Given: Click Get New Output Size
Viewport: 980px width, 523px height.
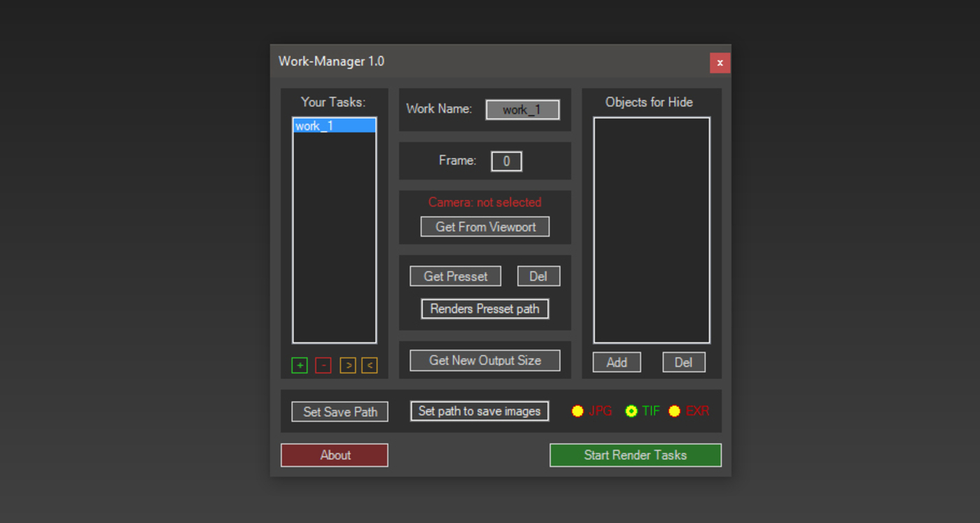Looking at the screenshot, I should [x=485, y=361].
